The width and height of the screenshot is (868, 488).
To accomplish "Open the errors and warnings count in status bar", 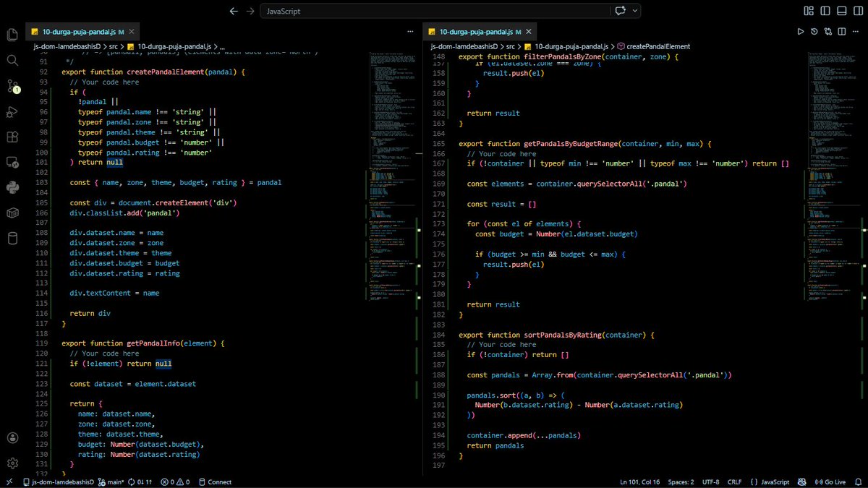I will click(175, 481).
